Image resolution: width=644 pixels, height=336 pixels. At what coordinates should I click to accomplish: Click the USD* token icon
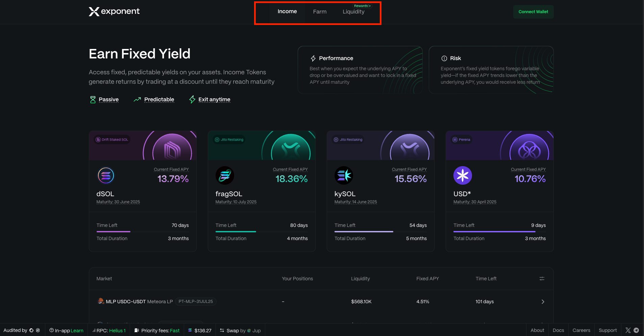pos(463,176)
